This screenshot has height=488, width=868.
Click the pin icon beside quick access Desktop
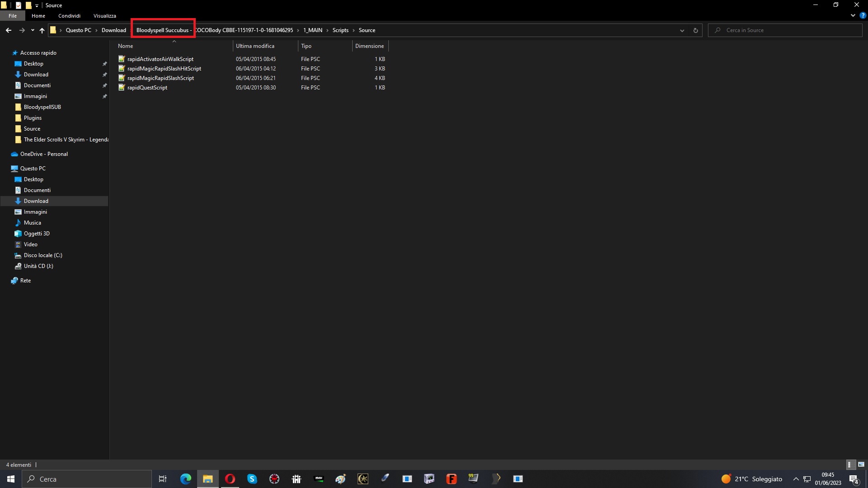pos(105,64)
